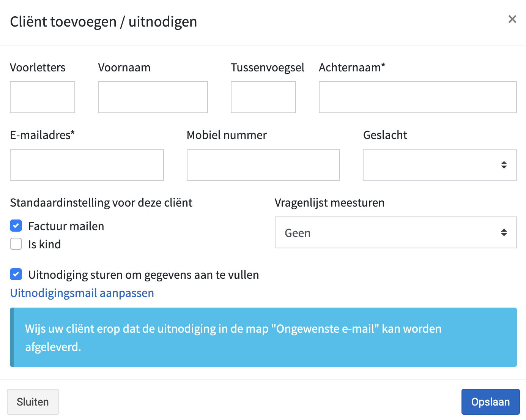526x420 pixels.
Task: Open the Geslacht selector arrow icon
Action: pos(504,164)
